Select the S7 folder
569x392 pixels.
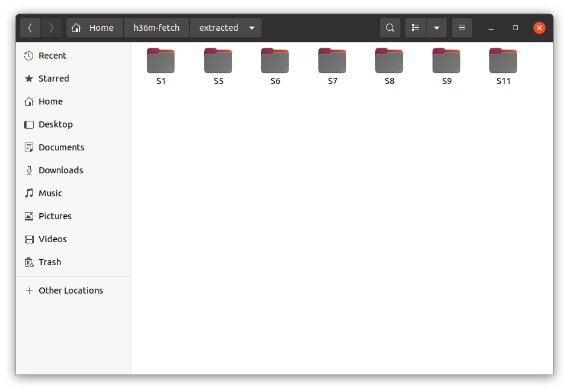[x=332, y=67]
